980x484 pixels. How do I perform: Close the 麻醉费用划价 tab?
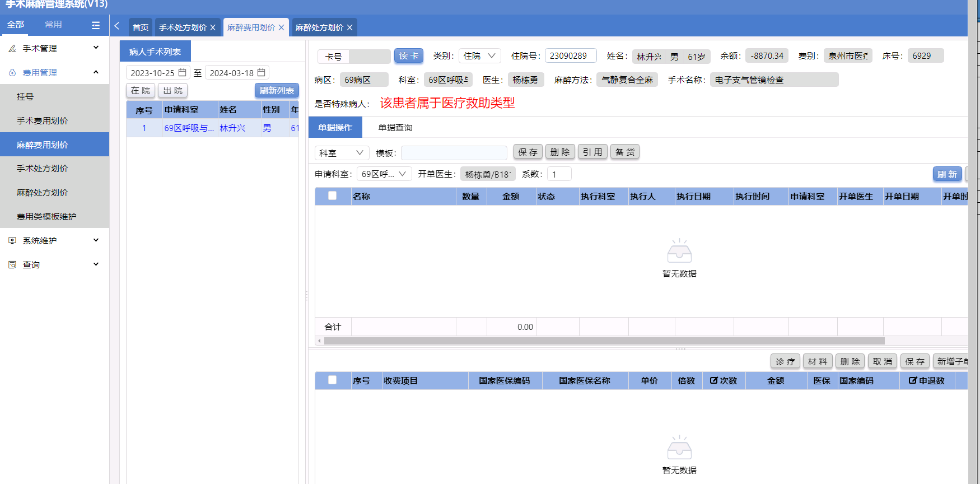pyautogui.click(x=281, y=27)
